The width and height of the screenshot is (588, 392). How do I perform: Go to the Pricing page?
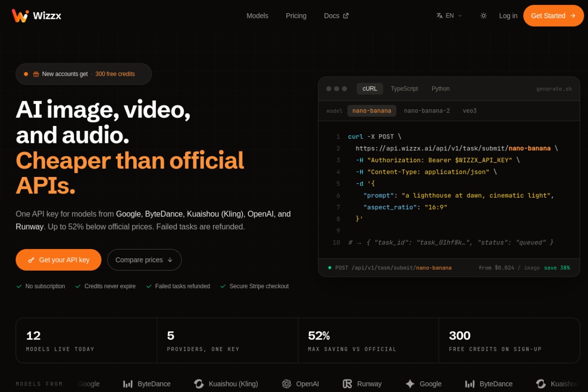[296, 16]
